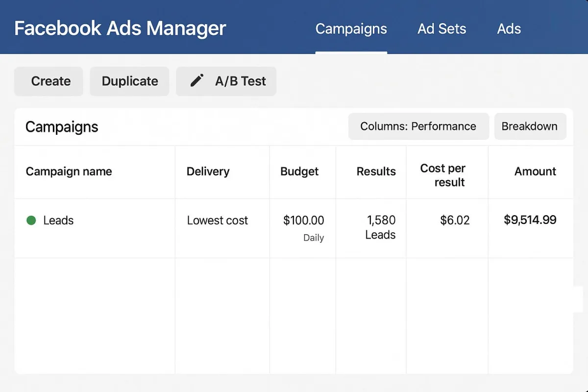Click the $9,514.99 amount value
Screen dimensions: 588x392
[530, 220]
